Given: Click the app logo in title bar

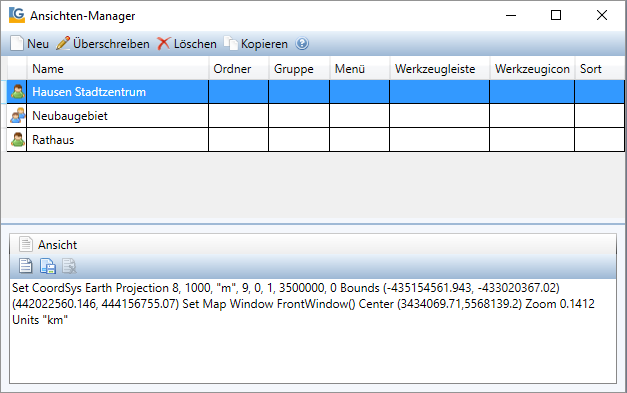Looking at the screenshot, I should tap(16, 15).
